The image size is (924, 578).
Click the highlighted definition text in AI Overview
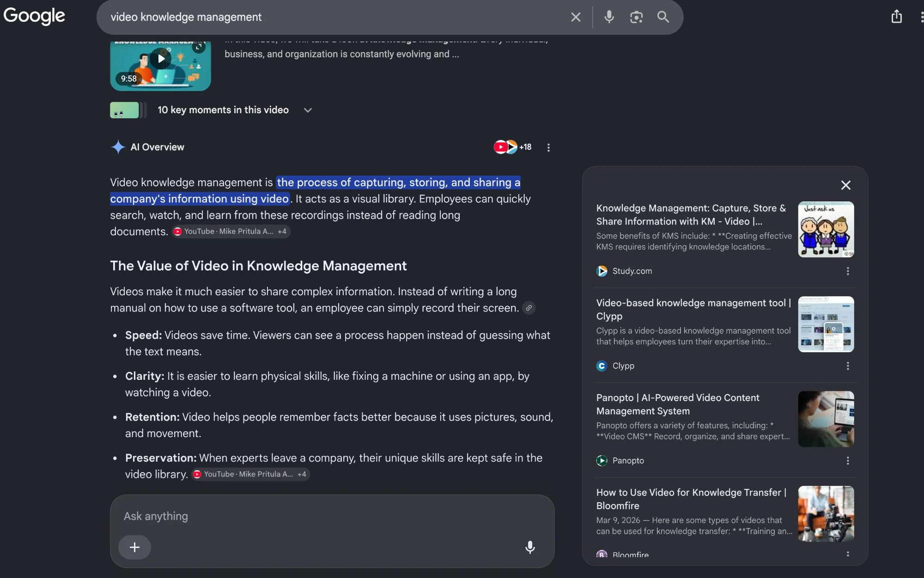click(x=316, y=190)
